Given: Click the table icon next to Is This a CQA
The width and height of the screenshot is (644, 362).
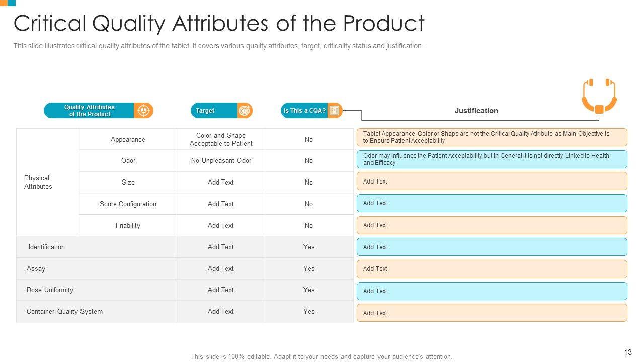Looking at the screenshot, I should [x=335, y=111].
